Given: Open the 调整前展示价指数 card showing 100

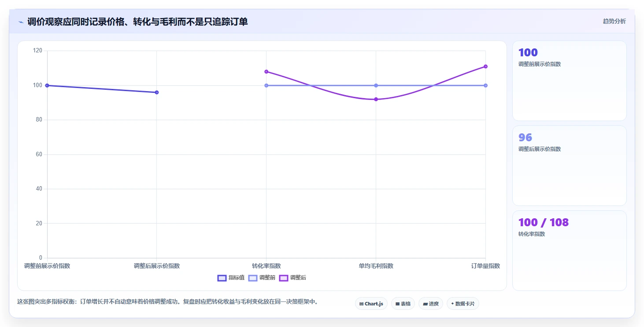Looking at the screenshot, I should click(x=569, y=81).
